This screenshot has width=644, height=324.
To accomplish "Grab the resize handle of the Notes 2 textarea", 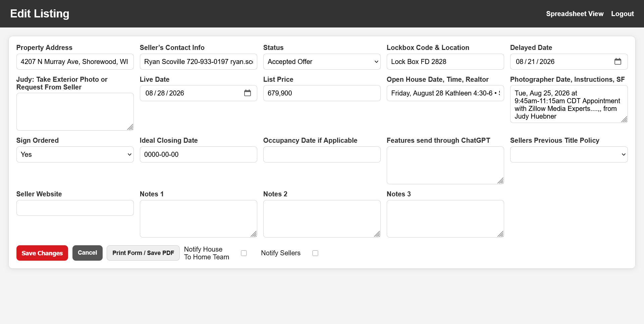I will click(377, 234).
